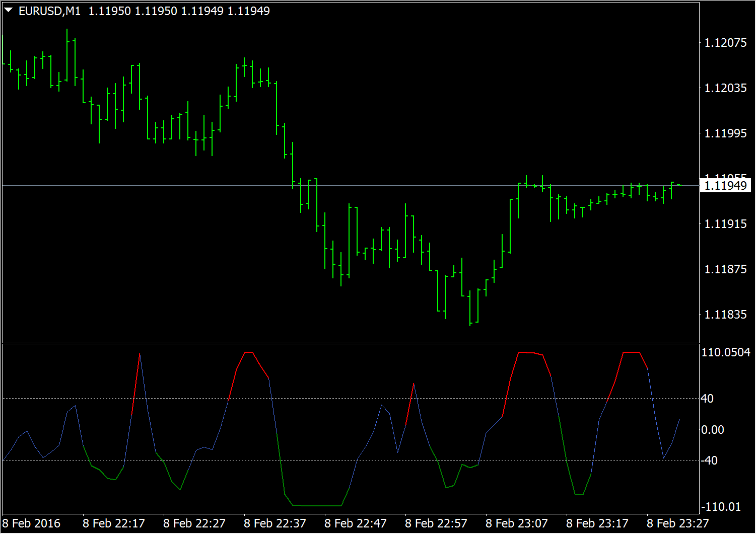The width and height of the screenshot is (756, 534).
Task: Click the indicator level 40 label
Action: pos(707,399)
